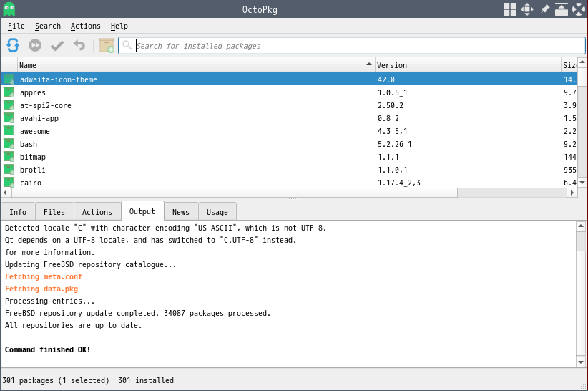Open the News tab
This screenshot has width=588, height=391.
coord(181,212)
